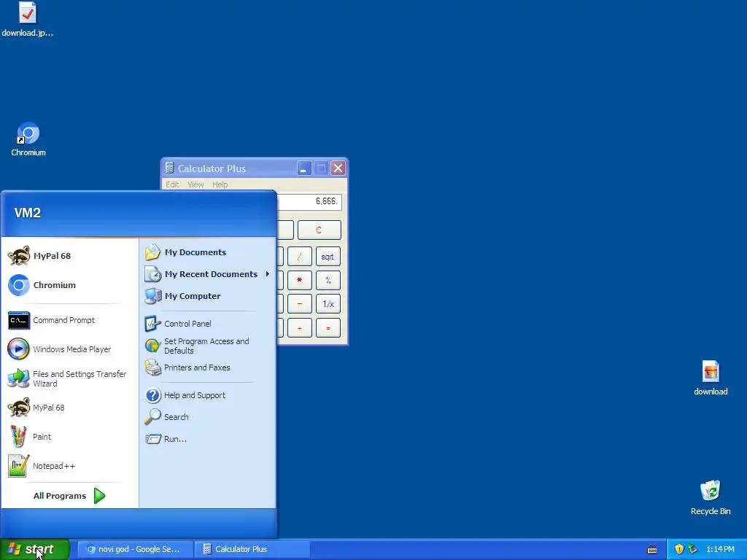747x560 pixels.
Task: Open Printers and Faxes
Action: click(x=207, y=367)
